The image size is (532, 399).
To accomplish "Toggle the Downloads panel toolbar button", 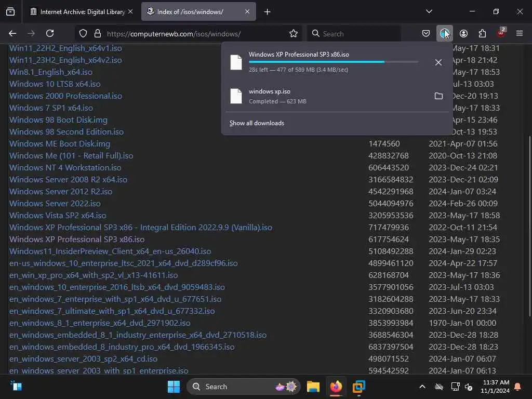I will tap(445, 34).
